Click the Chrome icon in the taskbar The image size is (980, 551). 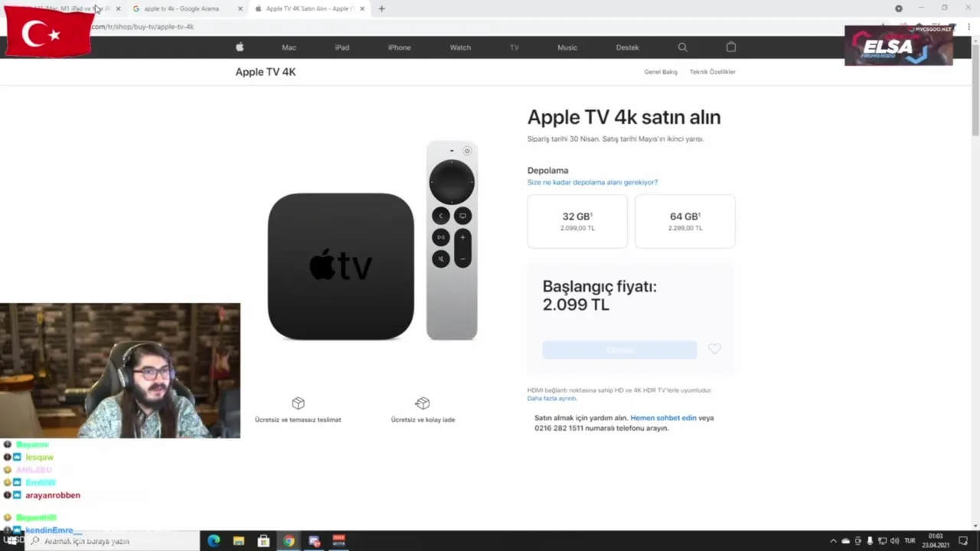click(x=289, y=541)
